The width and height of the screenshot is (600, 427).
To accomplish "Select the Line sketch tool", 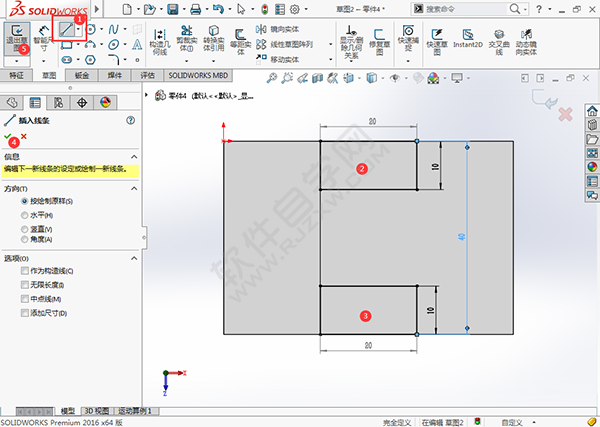I will [x=66, y=29].
